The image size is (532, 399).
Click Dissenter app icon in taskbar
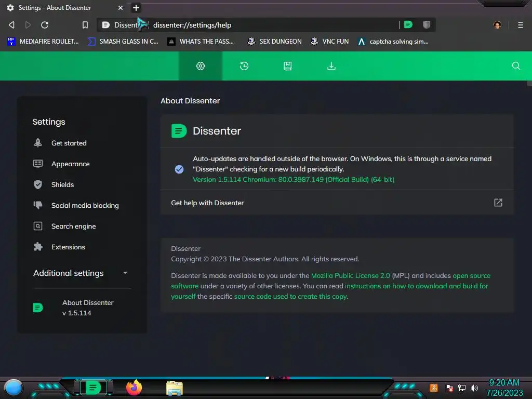pos(94,388)
